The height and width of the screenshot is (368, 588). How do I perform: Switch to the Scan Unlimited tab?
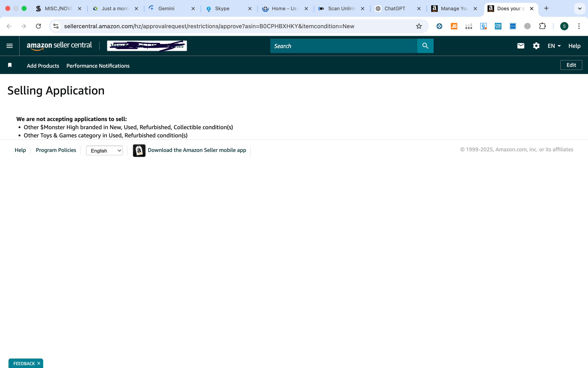click(x=341, y=9)
